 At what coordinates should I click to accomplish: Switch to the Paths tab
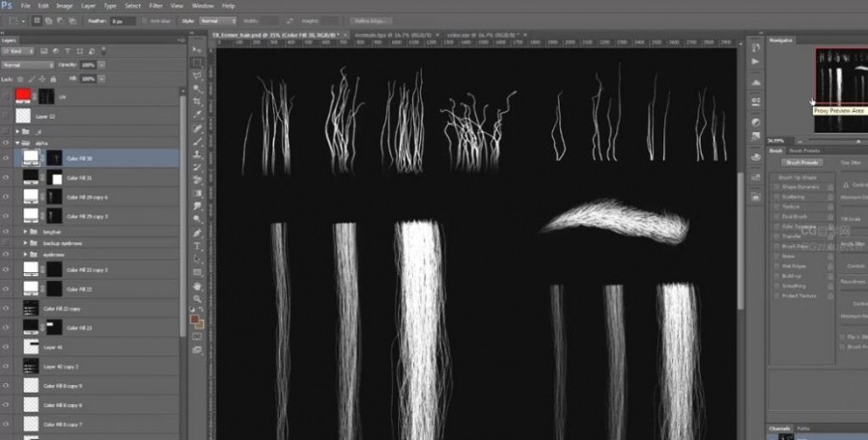point(802,429)
